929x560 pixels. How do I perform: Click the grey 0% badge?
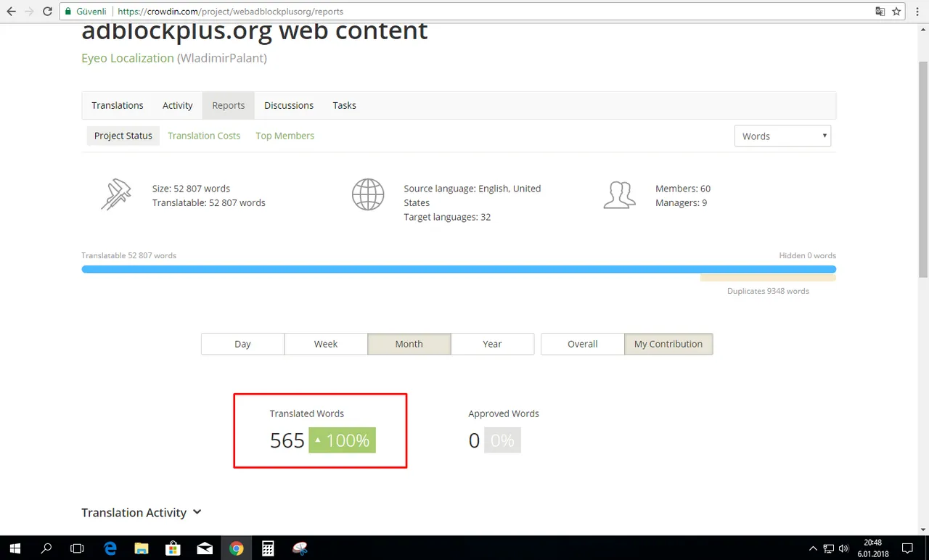coord(502,440)
